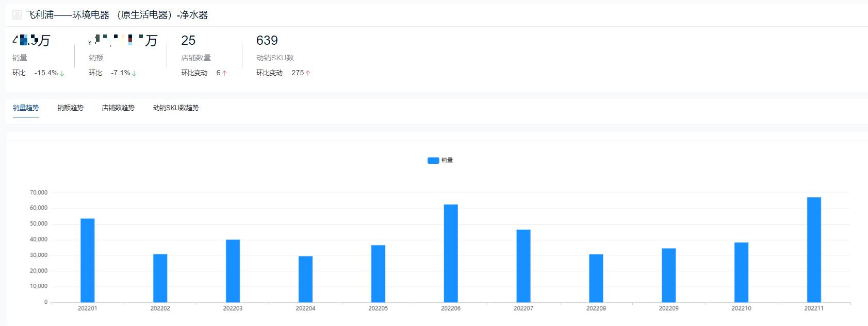Click the 动销SKU数 value 639
This screenshot has width=868, height=326.
[267, 40]
